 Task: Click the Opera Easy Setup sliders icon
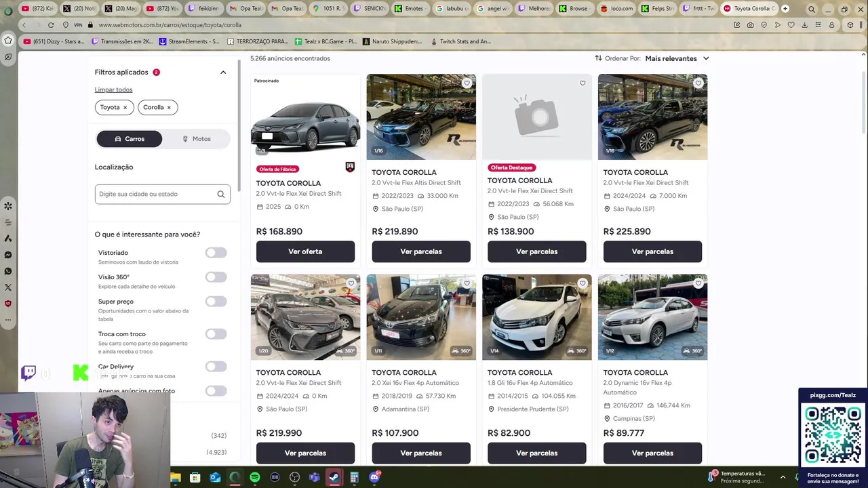pos(818,25)
